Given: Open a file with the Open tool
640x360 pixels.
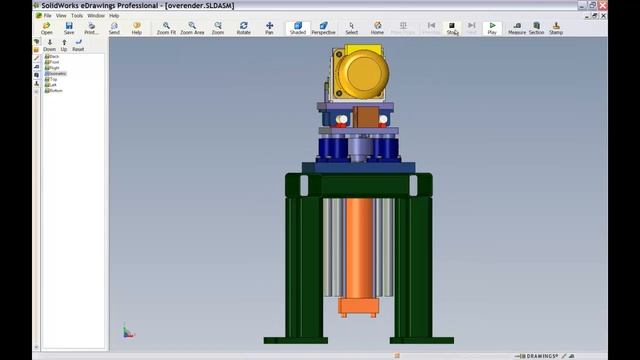Looking at the screenshot, I should [x=47, y=28].
